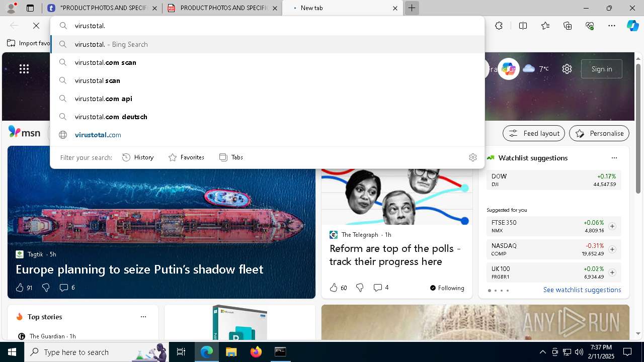Close the New tab tab
This screenshot has height=362, width=644.
(395, 8)
